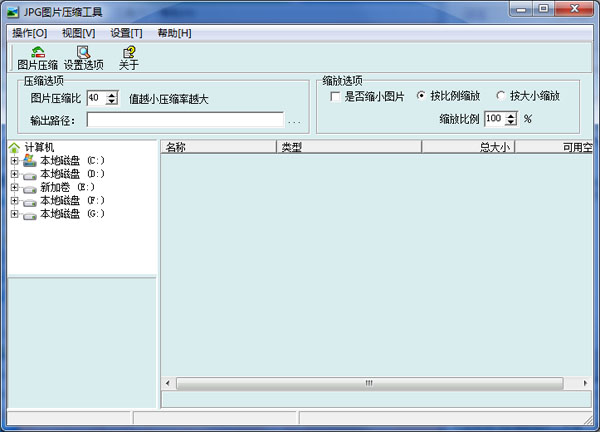Click the left arrow of horizontal scrollbar
Screen dimensions: 600x432
(168, 383)
